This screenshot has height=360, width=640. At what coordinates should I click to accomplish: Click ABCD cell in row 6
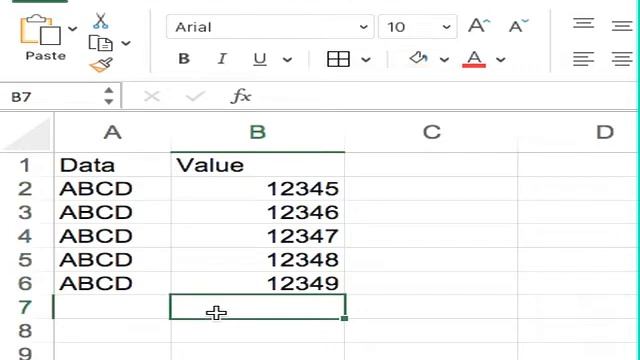click(112, 283)
